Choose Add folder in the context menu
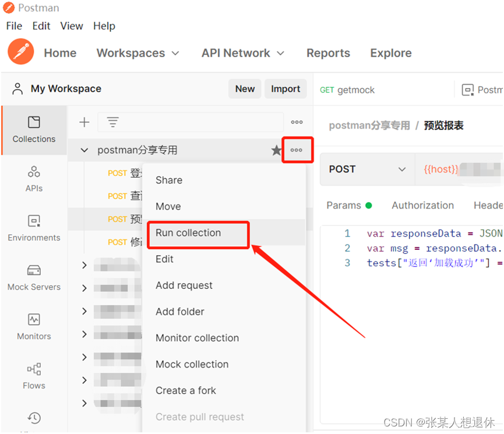 click(x=179, y=312)
